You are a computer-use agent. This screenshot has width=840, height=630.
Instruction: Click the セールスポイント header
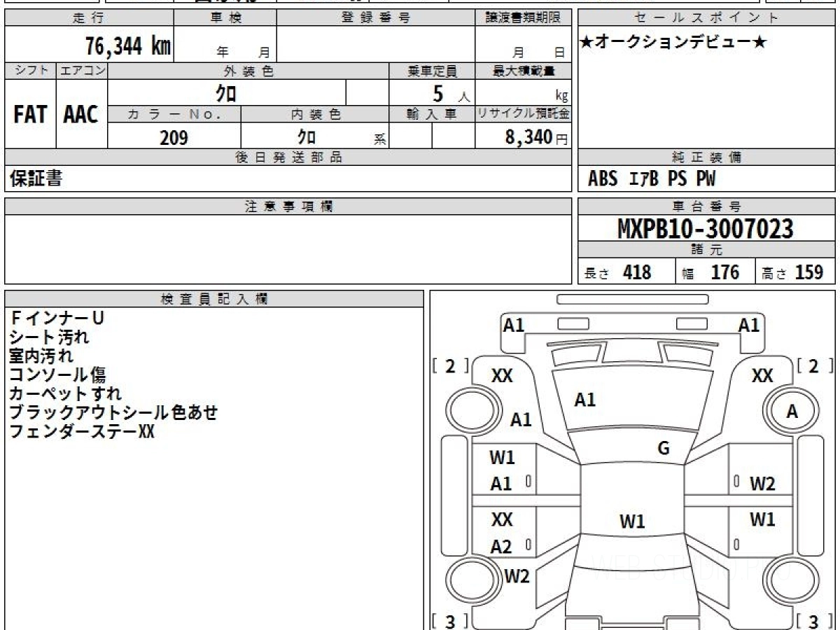[x=706, y=18]
